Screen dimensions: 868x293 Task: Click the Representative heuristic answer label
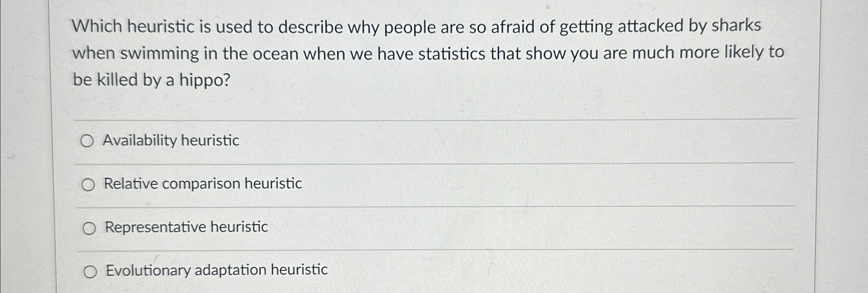(186, 228)
